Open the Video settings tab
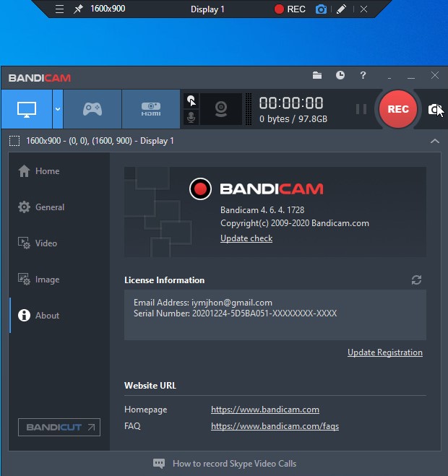 pyautogui.click(x=38, y=243)
